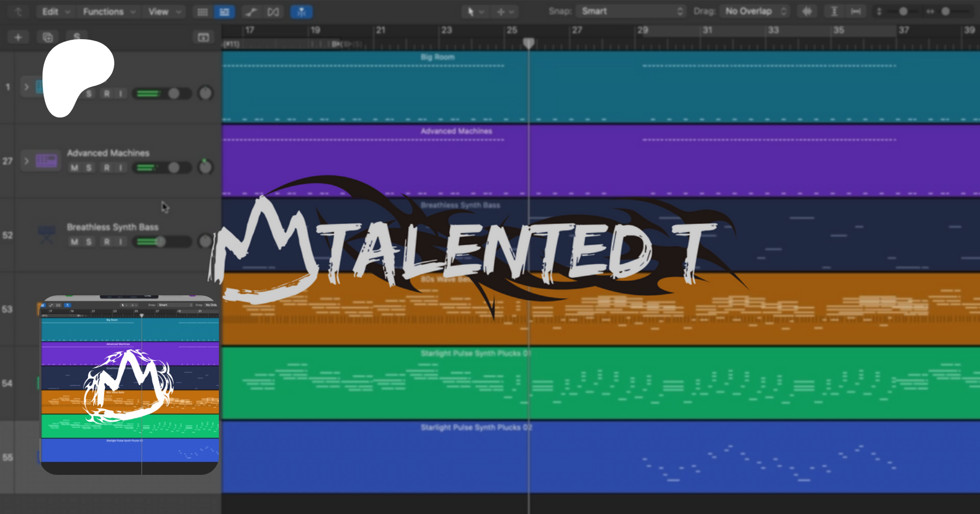Expand the Advanced Machines track stack
Viewport: 980px width, 514px height.
(26, 161)
